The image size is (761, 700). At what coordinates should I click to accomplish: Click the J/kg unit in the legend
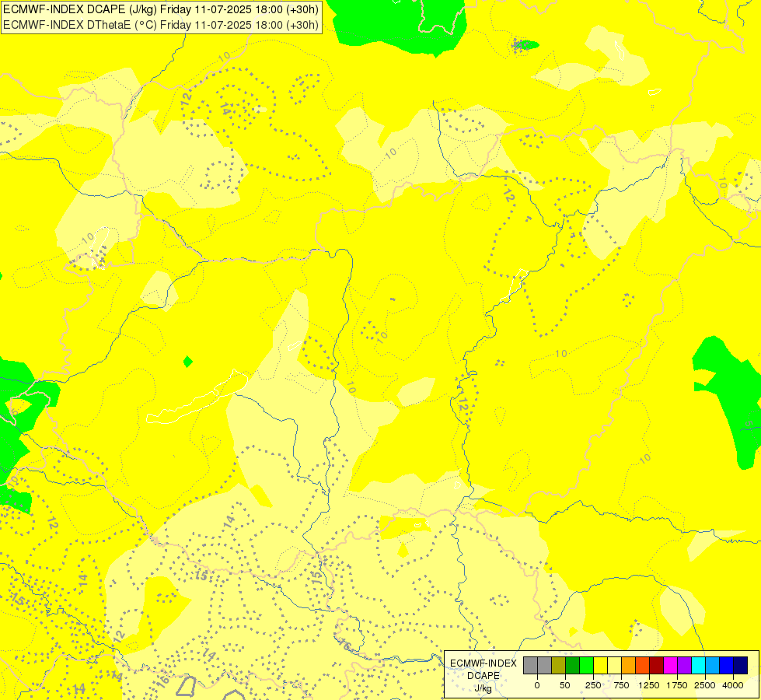tap(483, 688)
